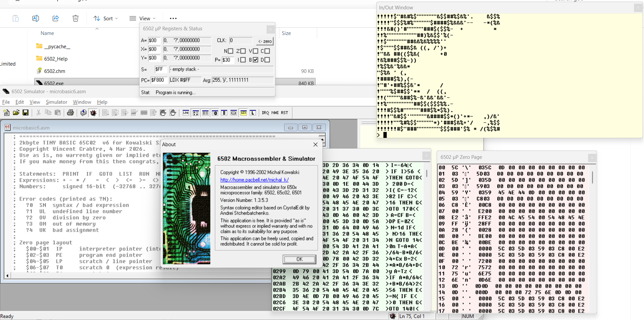
Task: Expand the Sort dropdown in Explorer
Action: point(106,19)
